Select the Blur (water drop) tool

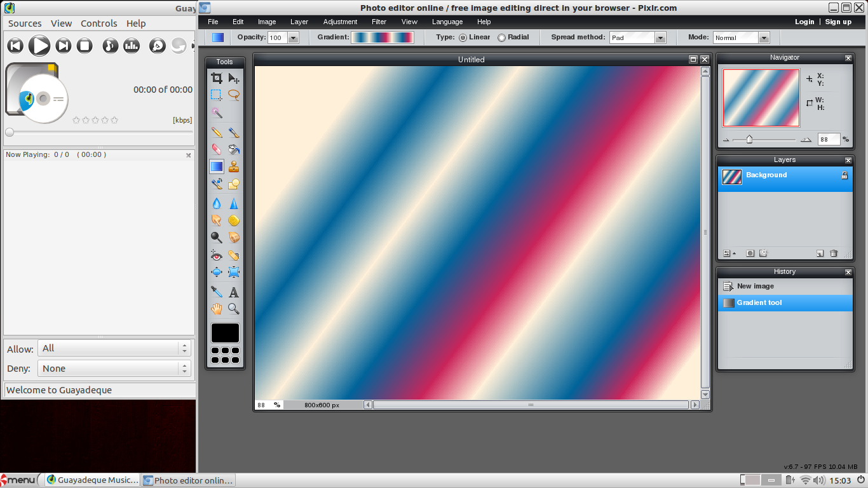point(217,203)
